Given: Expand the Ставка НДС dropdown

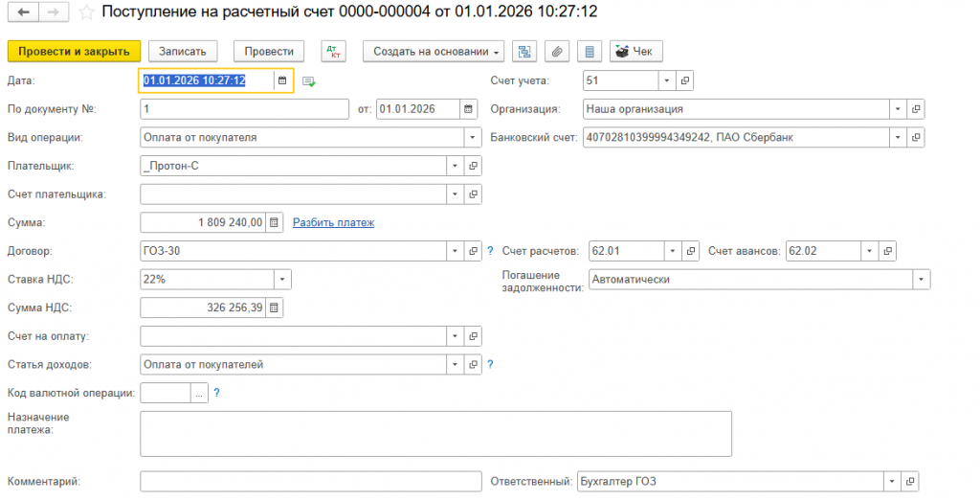Looking at the screenshot, I should [282, 280].
